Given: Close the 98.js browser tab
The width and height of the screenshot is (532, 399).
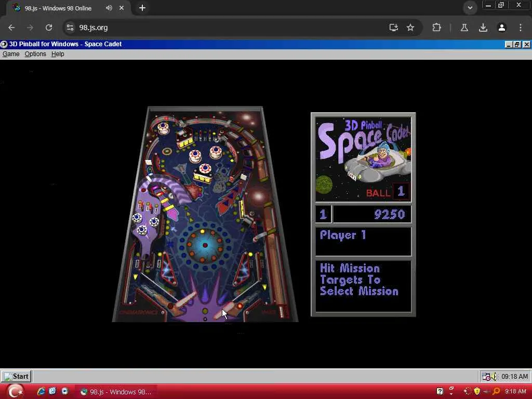Looking at the screenshot, I should pyautogui.click(x=122, y=8).
